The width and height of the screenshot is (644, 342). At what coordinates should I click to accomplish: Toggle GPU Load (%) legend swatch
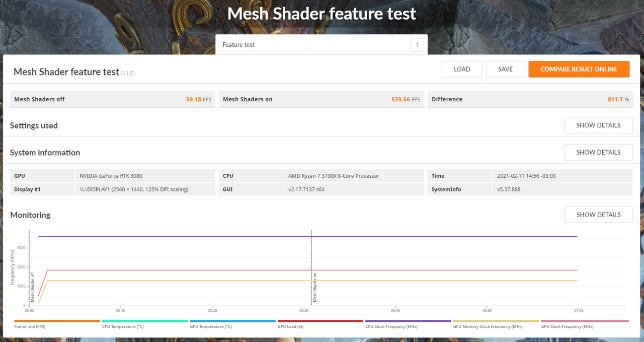320,321
